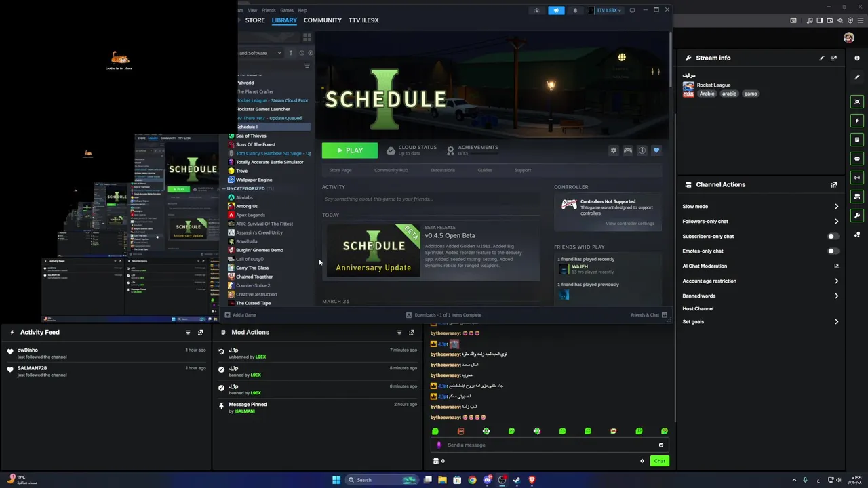Image resolution: width=868 pixels, height=488 pixels.
Task: Click the Steam activity text field
Action: pos(431,199)
